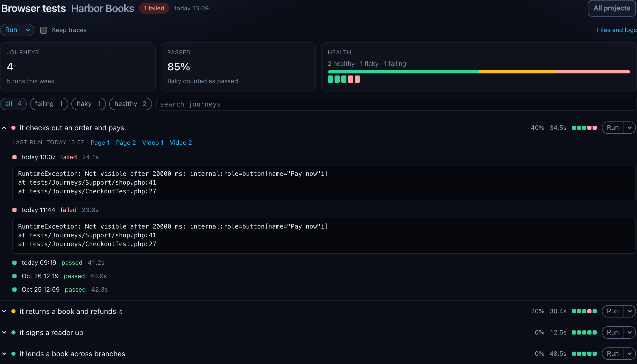Image resolution: width=637 pixels, height=364 pixels.
Task: Open Files and logs link
Action: point(617,30)
